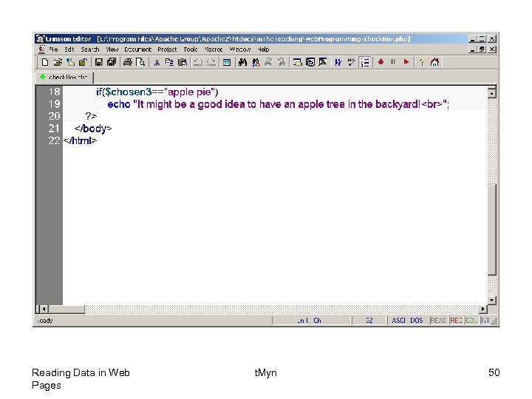
Task: Click the grayed Find Previous icon
Action: point(282,62)
